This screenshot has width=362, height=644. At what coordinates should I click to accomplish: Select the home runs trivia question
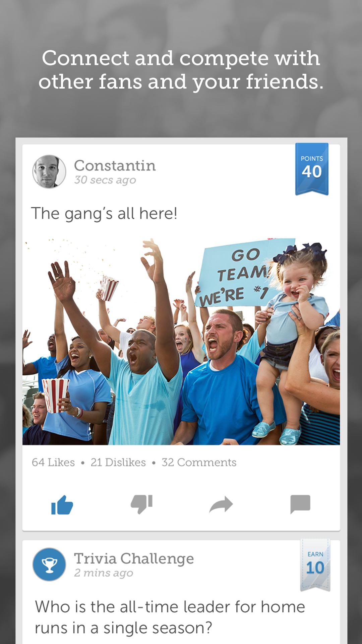[x=170, y=617]
